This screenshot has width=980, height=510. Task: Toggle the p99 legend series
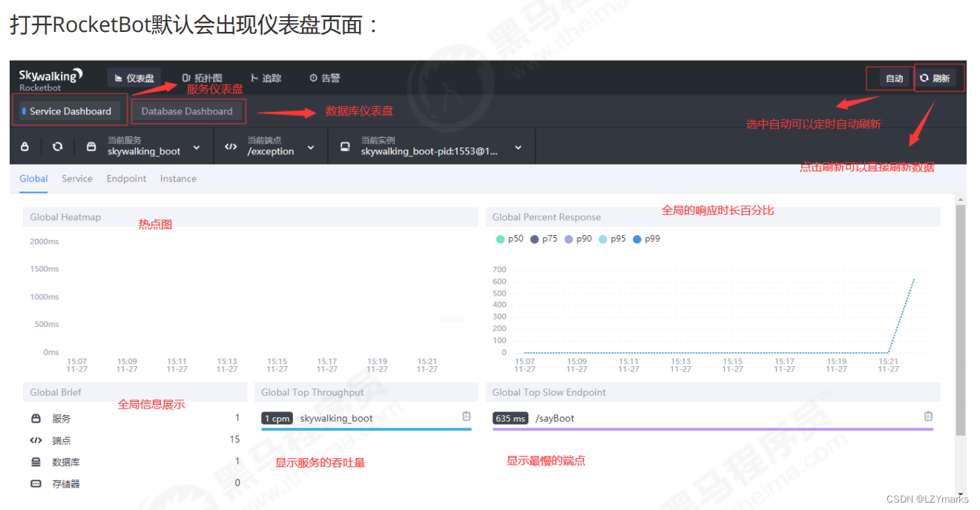click(x=646, y=239)
